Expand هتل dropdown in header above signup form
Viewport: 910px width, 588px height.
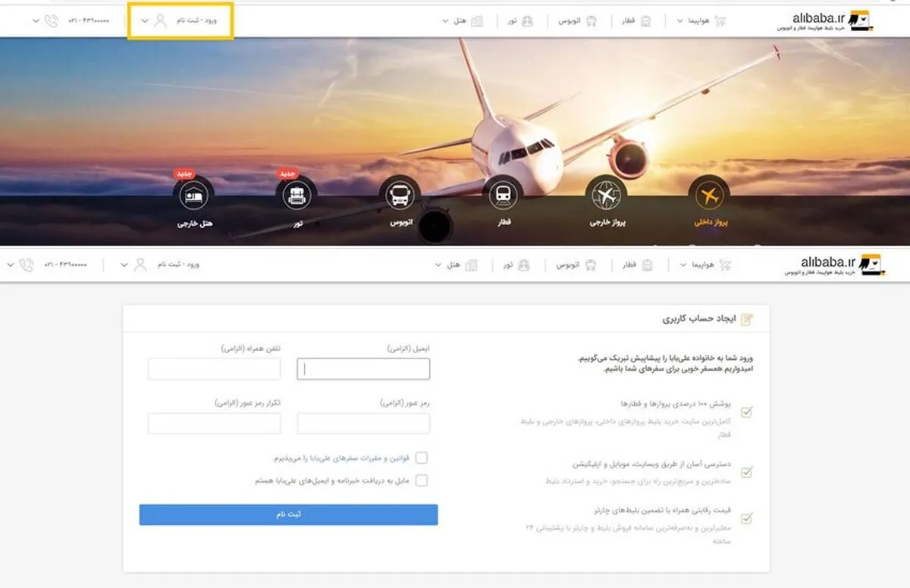click(438, 265)
